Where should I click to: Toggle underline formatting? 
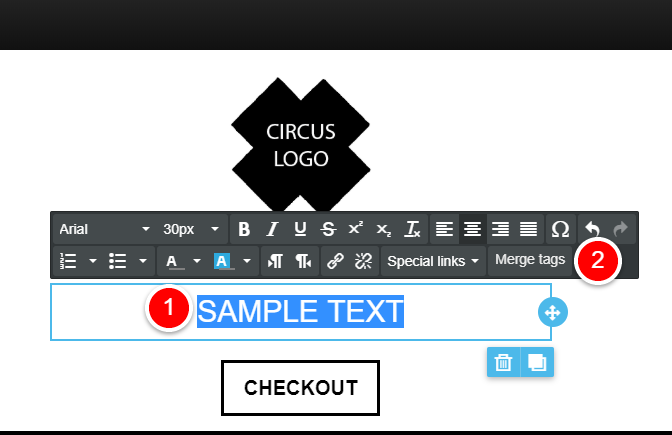point(300,229)
